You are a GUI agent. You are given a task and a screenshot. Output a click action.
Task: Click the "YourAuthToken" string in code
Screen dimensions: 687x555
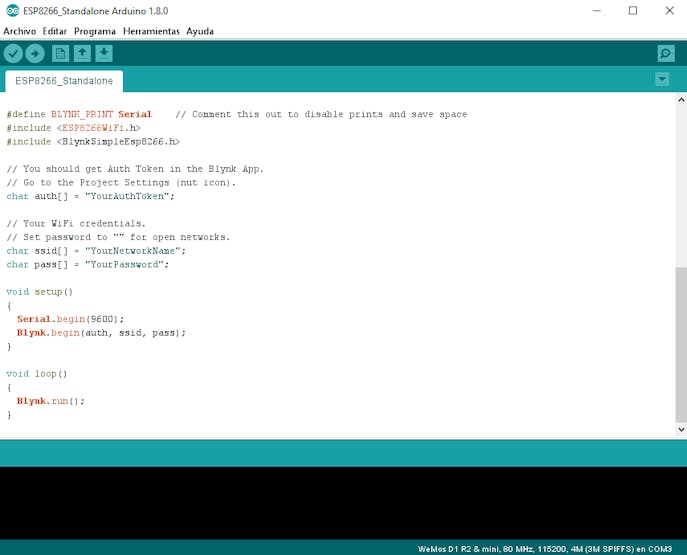point(129,196)
